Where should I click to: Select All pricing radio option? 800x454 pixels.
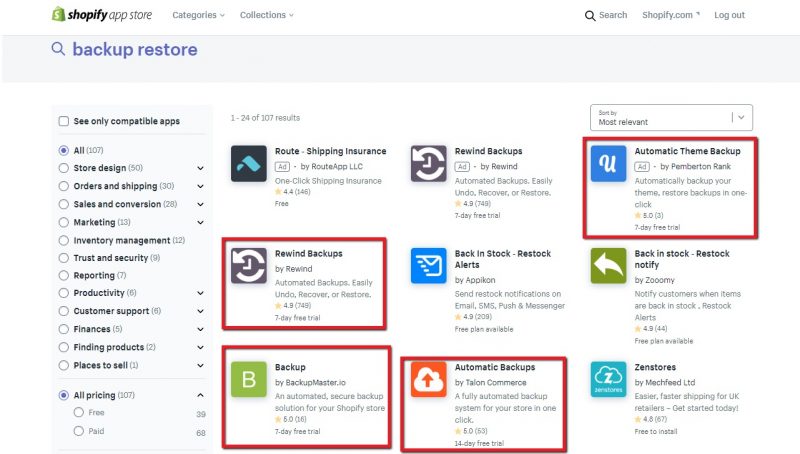coord(64,395)
